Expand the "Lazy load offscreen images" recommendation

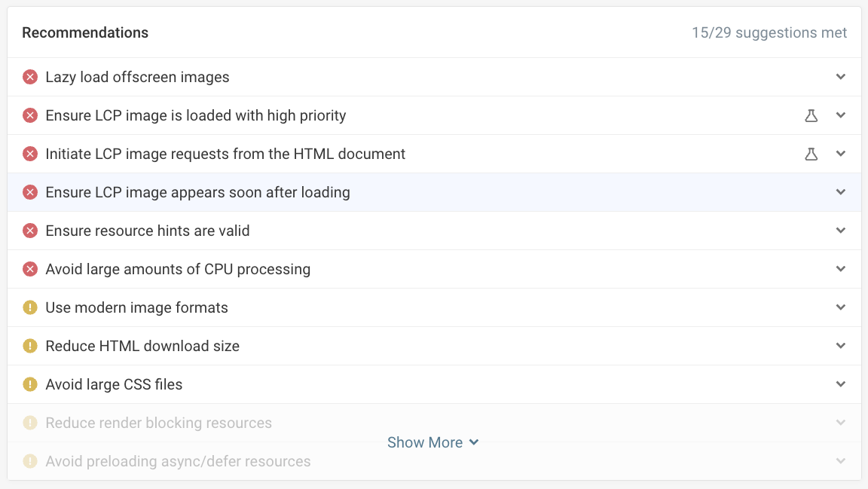tap(841, 77)
